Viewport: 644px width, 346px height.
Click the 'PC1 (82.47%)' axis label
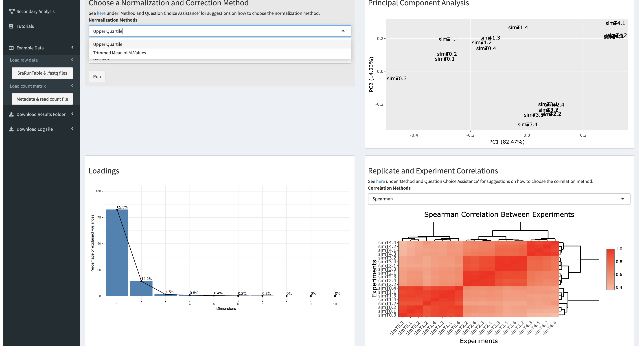507,142
